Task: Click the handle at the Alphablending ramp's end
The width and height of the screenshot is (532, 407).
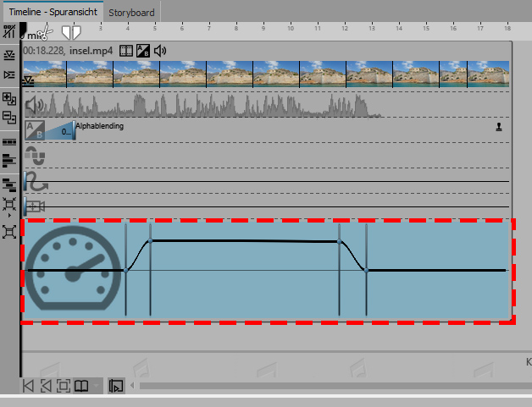Action: pyautogui.click(x=74, y=130)
